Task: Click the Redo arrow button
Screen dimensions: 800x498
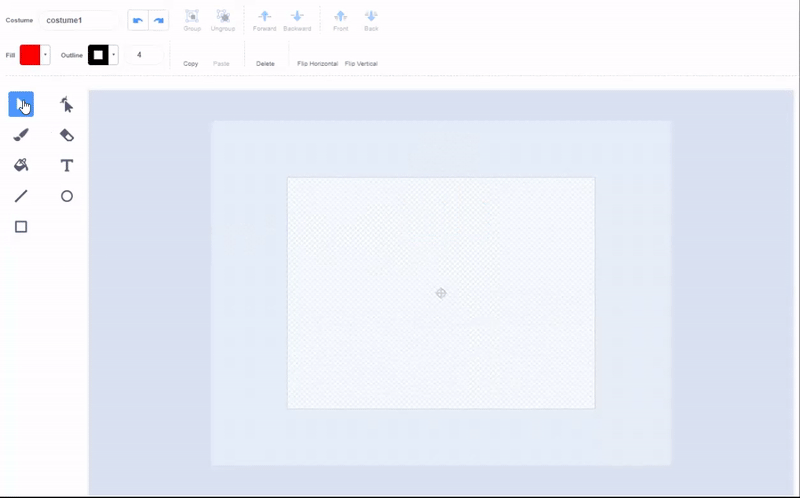Action: (158, 20)
